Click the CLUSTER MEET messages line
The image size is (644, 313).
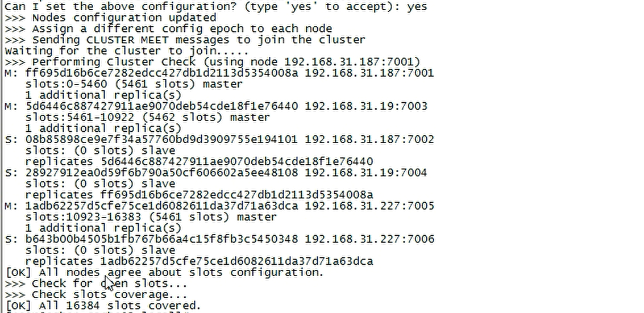tap(185, 40)
